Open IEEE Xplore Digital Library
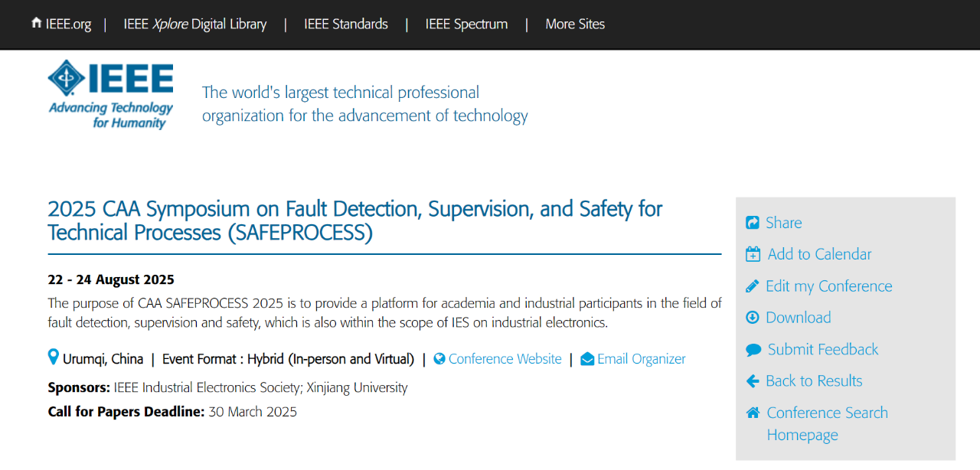The width and height of the screenshot is (980, 470). click(x=195, y=24)
